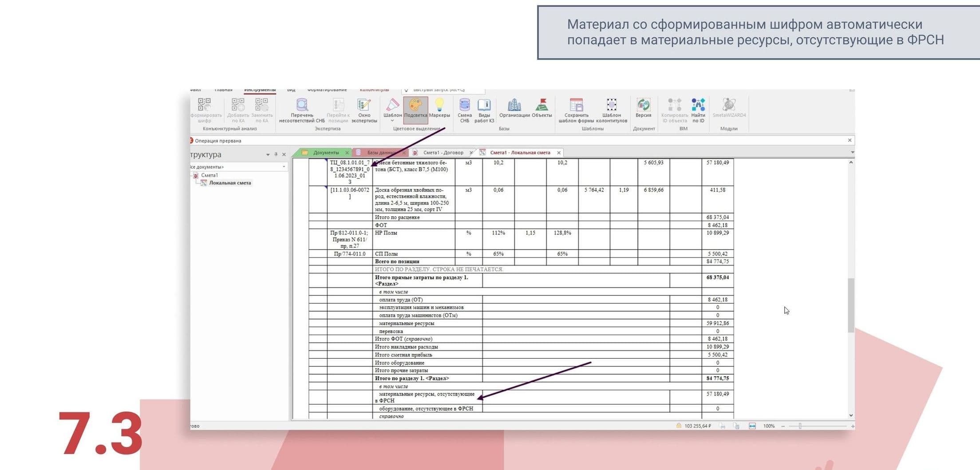Click the Маркеры lightbulb icon
The image size is (980, 470).
click(x=439, y=108)
